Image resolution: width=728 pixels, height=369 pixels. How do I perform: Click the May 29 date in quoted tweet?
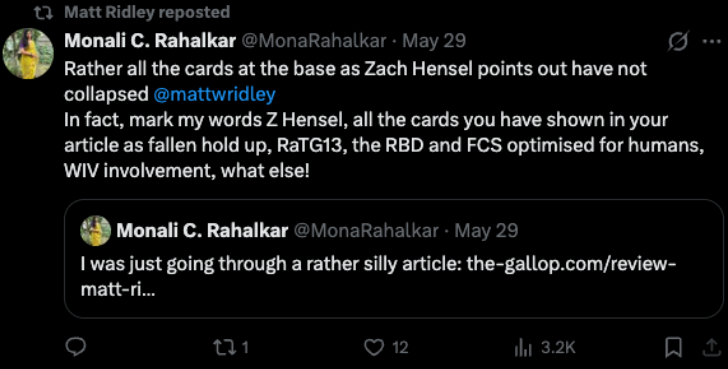(486, 231)
